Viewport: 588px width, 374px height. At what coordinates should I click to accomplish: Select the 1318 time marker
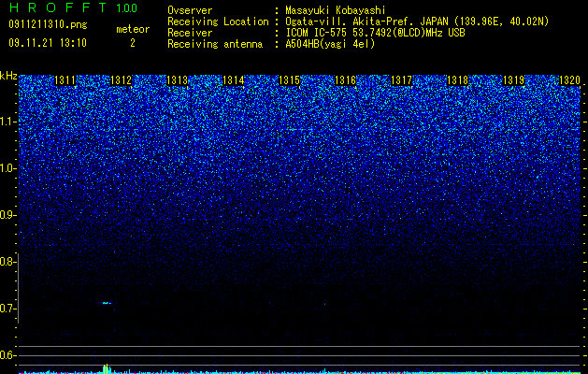457,80
